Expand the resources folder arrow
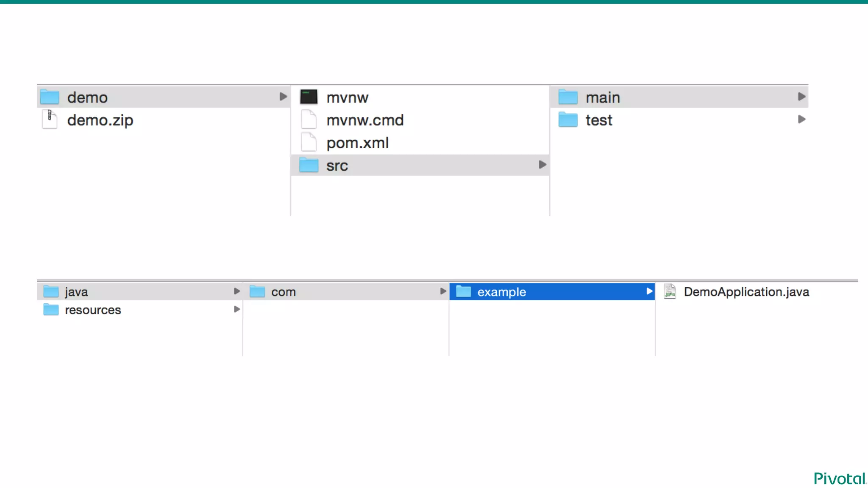Screen dimensions: 868x488 [237, 309]
